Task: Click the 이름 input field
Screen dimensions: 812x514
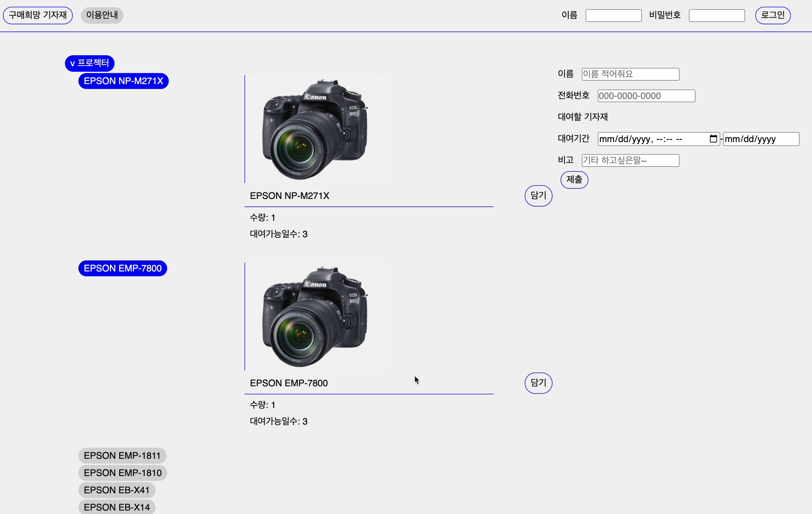Action: tap(630, 73)
